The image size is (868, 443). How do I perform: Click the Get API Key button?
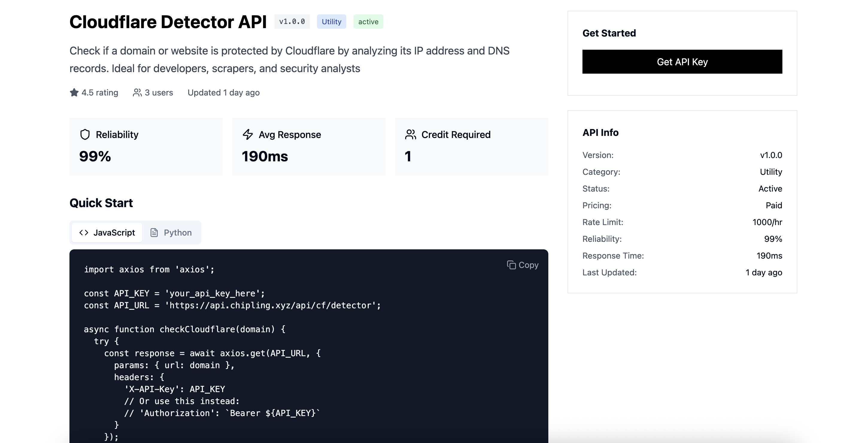click(682, 62)
